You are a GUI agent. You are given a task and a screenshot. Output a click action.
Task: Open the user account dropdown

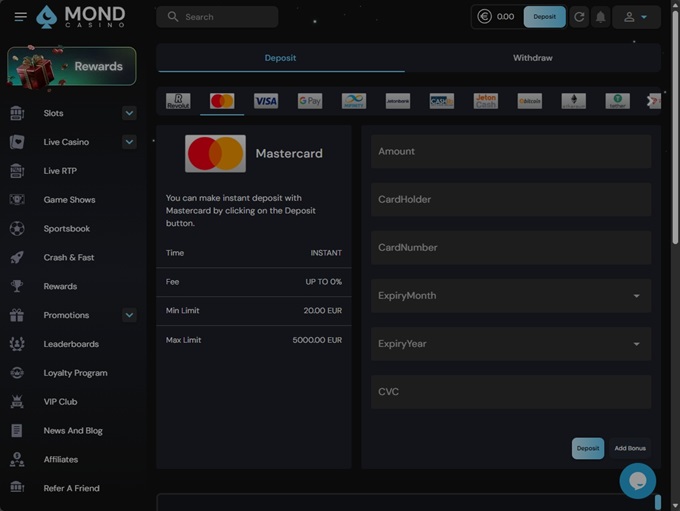point(636,17)
